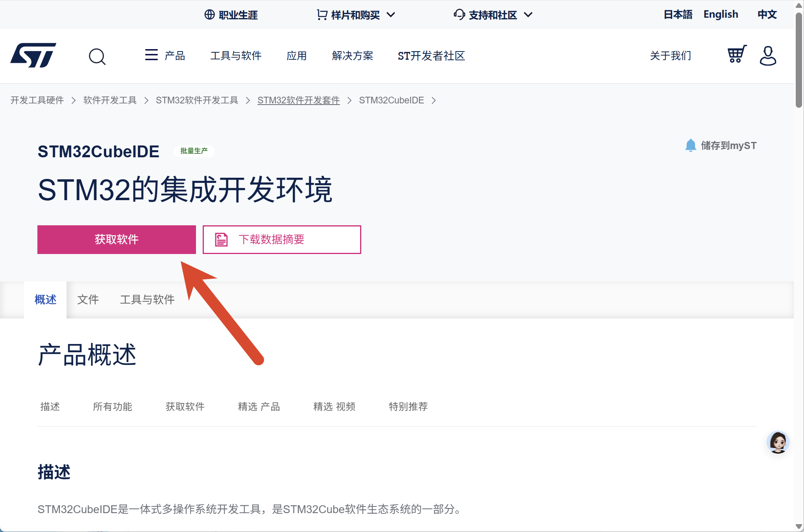Click the 下载数据摘要 button
The image size is (804, 532).
pos(282,239)
